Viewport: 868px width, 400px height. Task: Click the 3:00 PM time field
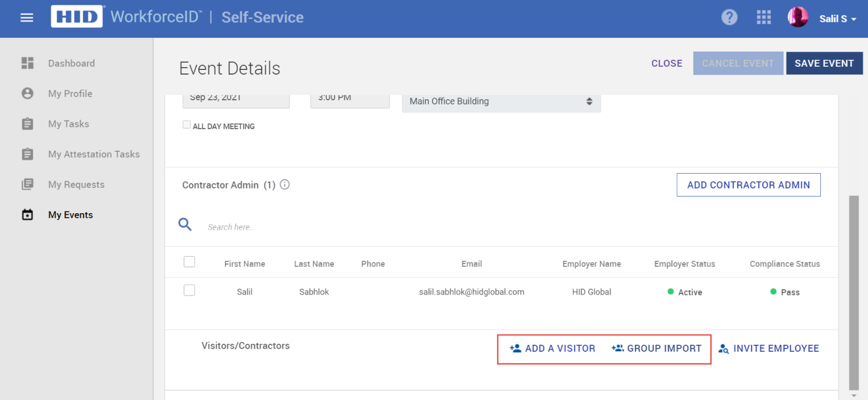click(x=350, y=101)
